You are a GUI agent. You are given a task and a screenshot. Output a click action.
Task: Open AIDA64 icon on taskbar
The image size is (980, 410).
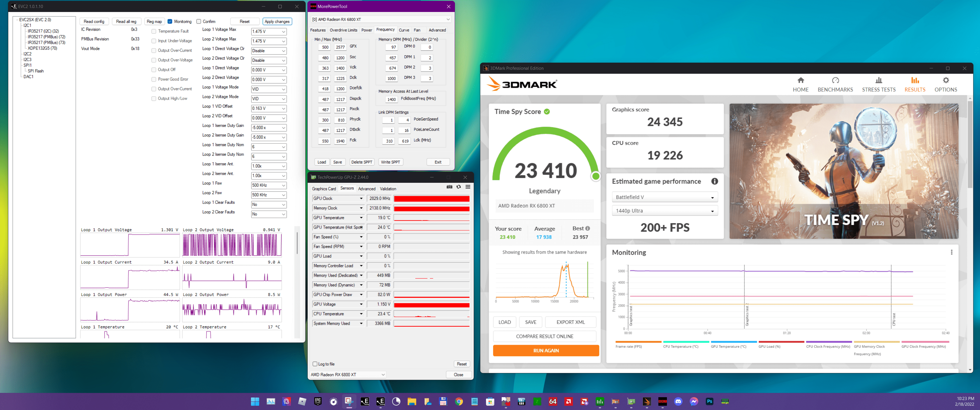pos(553,401)
